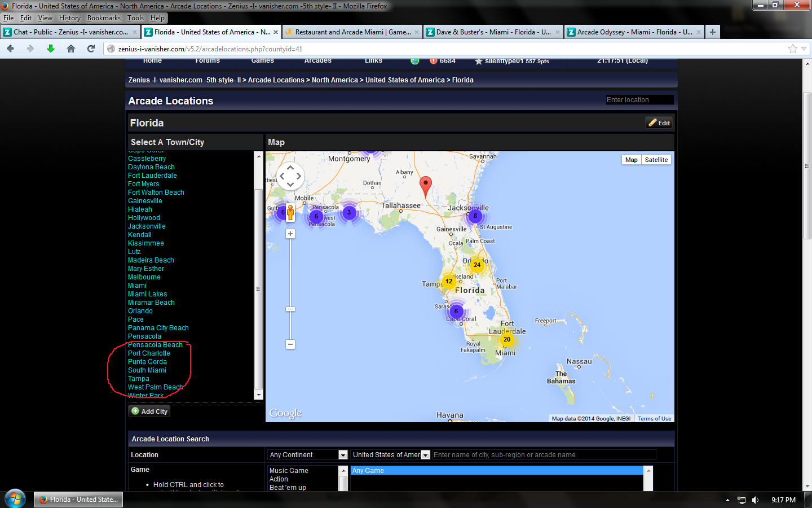Switch to the Arcade Odyssey Miami tab
The image size is (812, 508).
[x=634, y=32]
